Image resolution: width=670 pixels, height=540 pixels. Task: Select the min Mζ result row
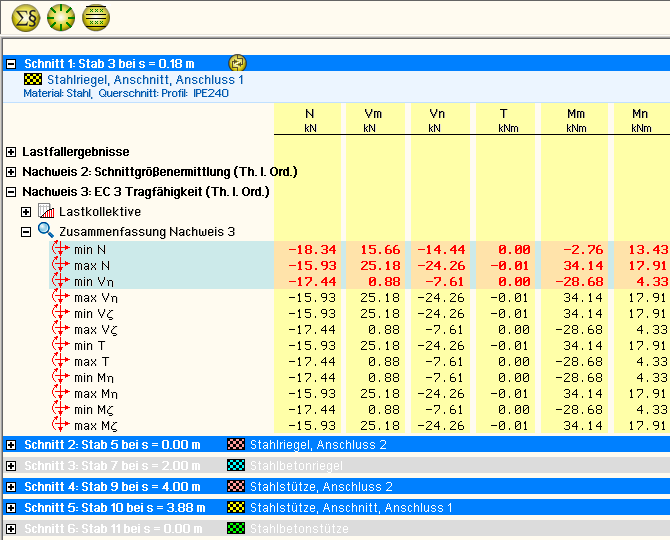tap(98, 409)
